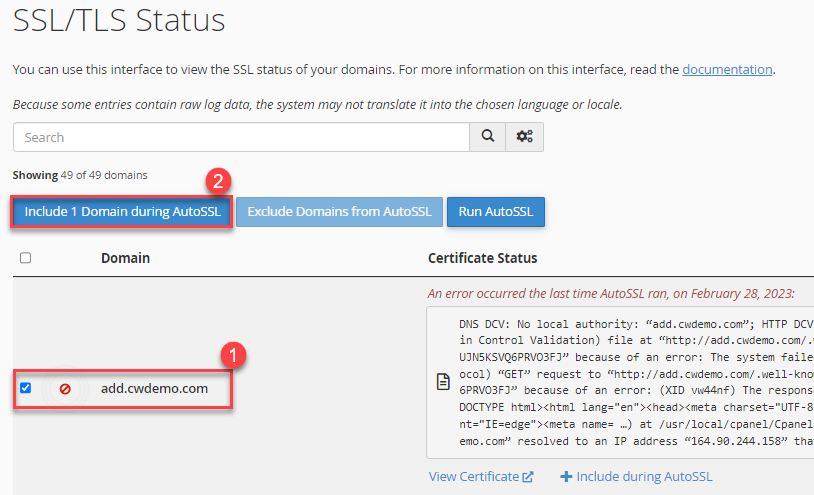The width and height of the screenshot is (814, 495).
Task: Click the Include during AutoSSL row link
Action: (645, 477)
